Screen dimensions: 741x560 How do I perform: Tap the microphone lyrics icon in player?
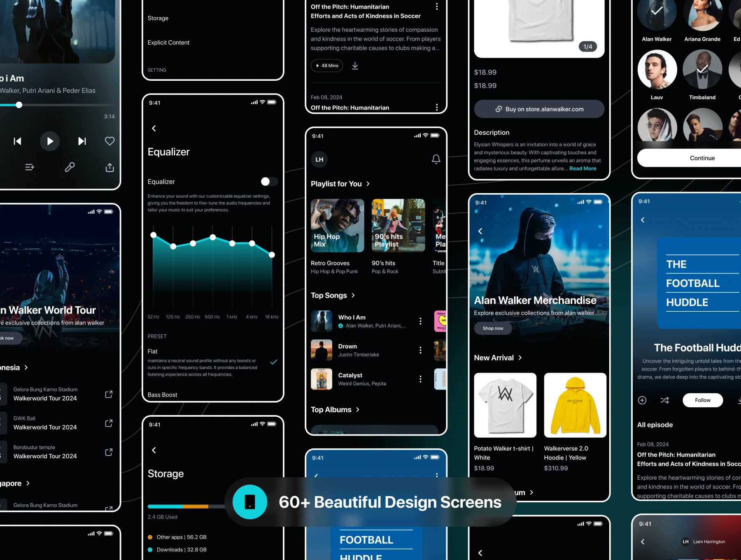70,167
